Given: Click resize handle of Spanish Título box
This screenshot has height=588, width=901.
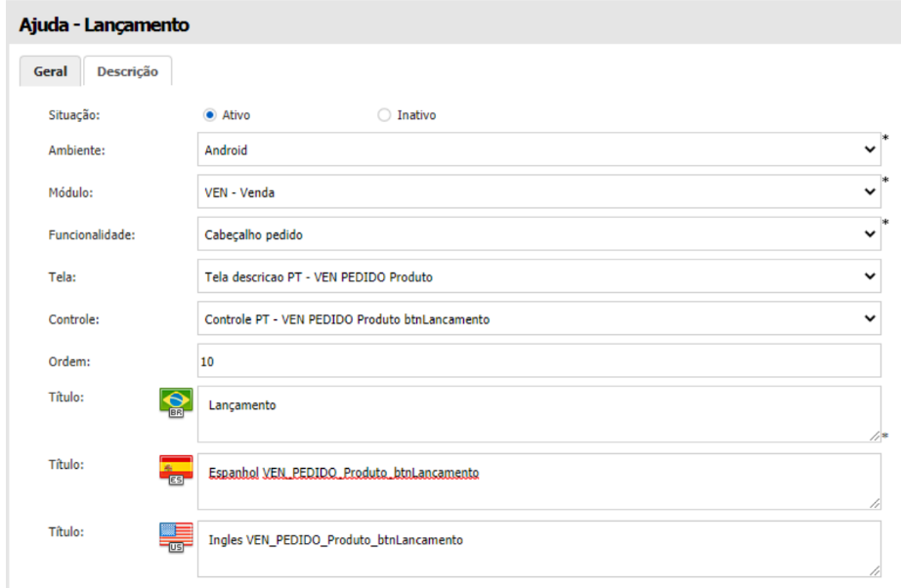Looking at the screenshot, I should (875, 504).
